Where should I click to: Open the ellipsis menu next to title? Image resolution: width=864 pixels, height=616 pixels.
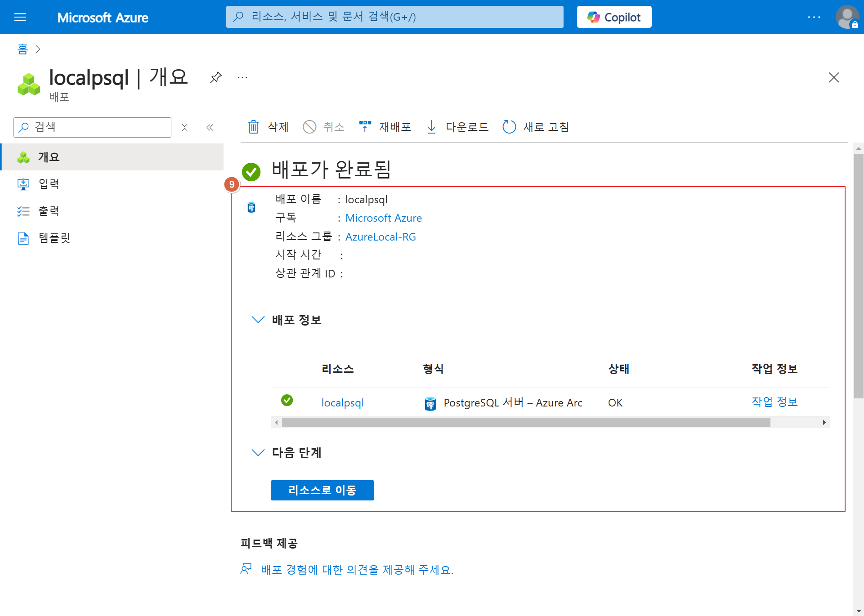pos(242,77)
